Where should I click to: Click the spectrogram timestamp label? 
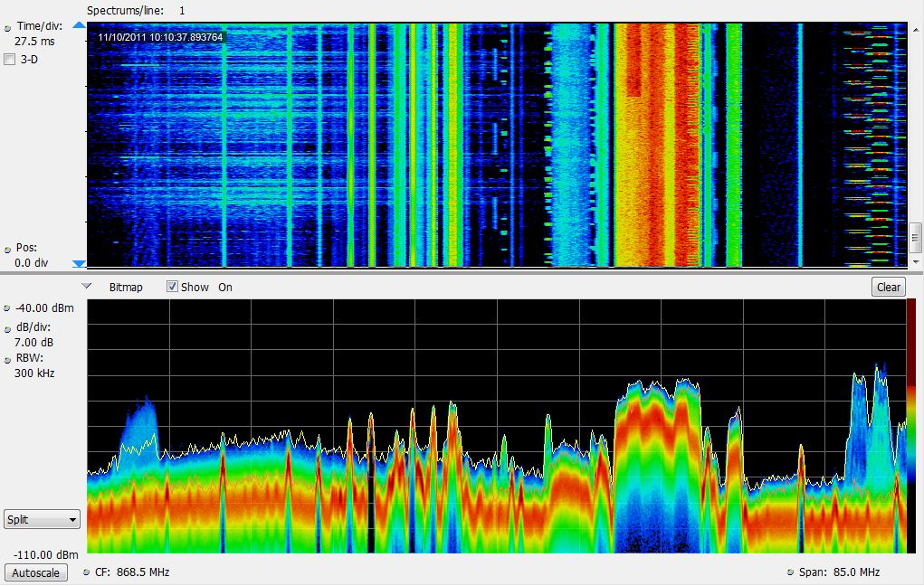coord(160,37)
